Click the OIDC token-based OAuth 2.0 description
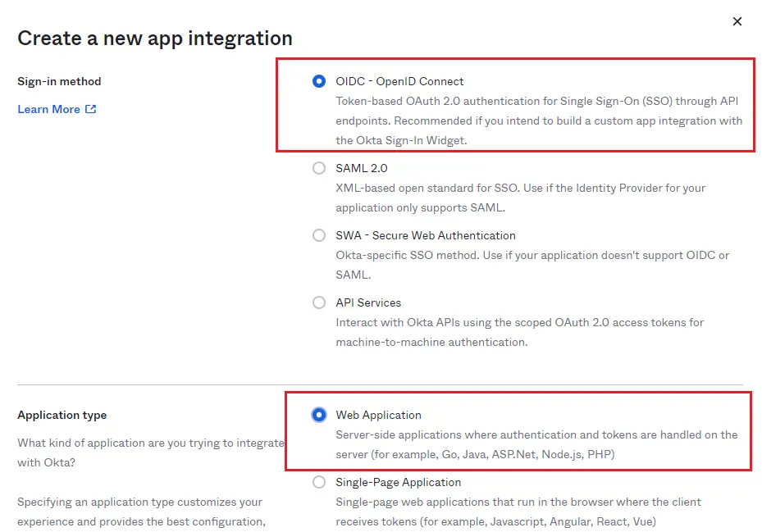 tap(538, 120)
